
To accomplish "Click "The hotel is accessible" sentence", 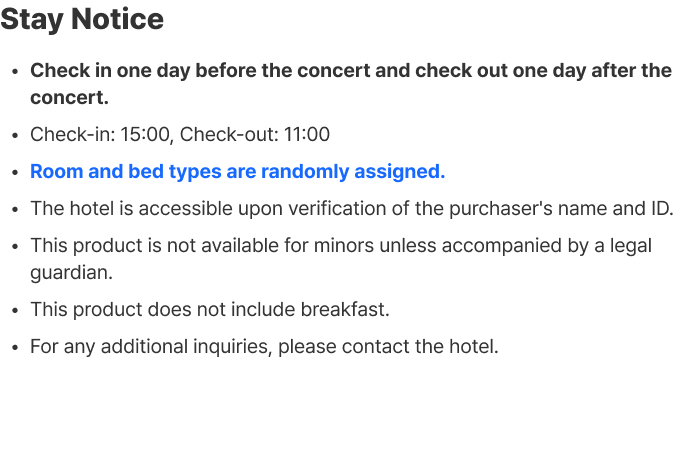I will [x=130, y=208].
